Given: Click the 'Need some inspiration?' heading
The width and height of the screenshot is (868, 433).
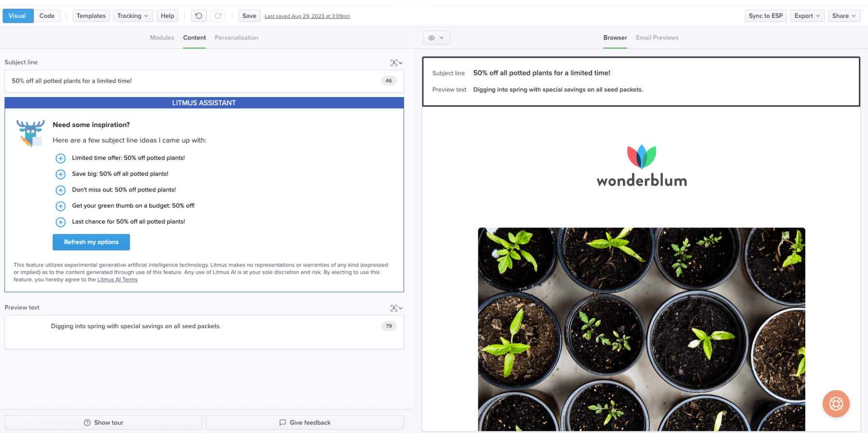Looking at the screenshot, I should (91, 125).
